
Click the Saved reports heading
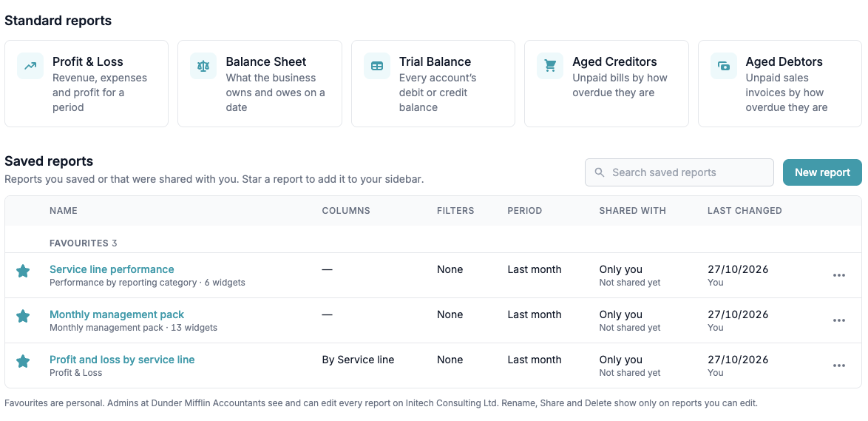pos(49,161)
